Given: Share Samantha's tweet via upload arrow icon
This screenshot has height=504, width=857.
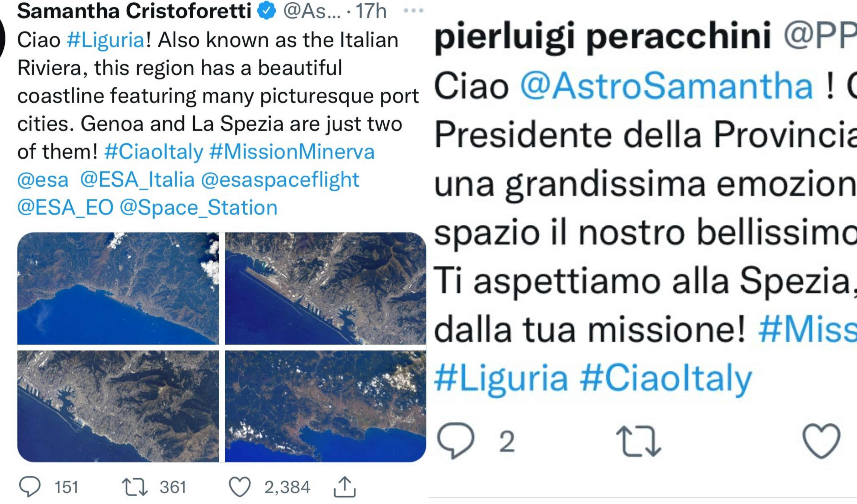Looking at the screenshot, I should point(344,487).
